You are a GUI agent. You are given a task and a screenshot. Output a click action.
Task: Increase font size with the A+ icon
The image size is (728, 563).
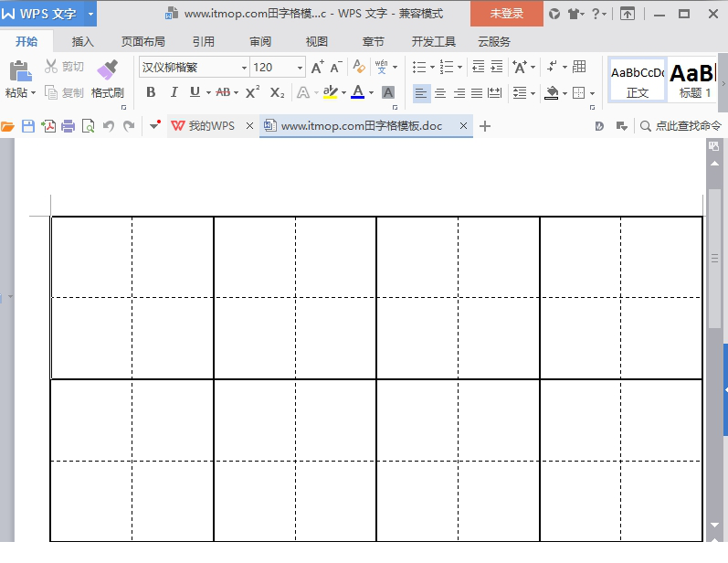[x=318, y=68]
